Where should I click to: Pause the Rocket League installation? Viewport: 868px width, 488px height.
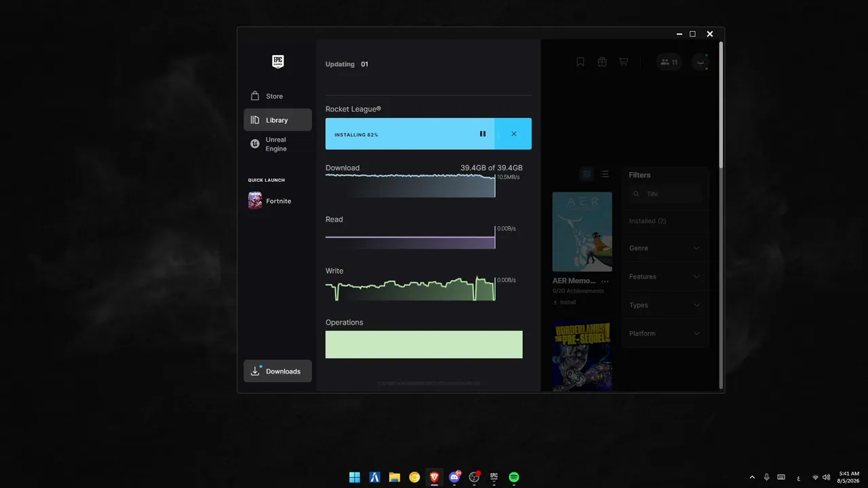point(483,134)
